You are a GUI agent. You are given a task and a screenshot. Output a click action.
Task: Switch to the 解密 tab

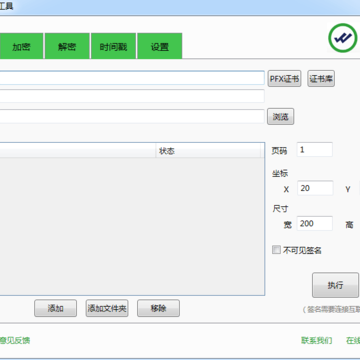click(67, 46)
